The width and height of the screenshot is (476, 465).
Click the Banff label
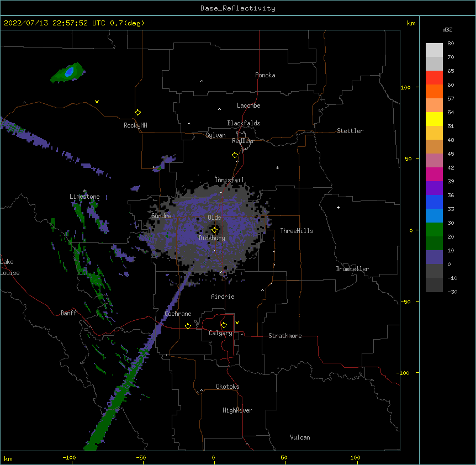tap(68, 313)
